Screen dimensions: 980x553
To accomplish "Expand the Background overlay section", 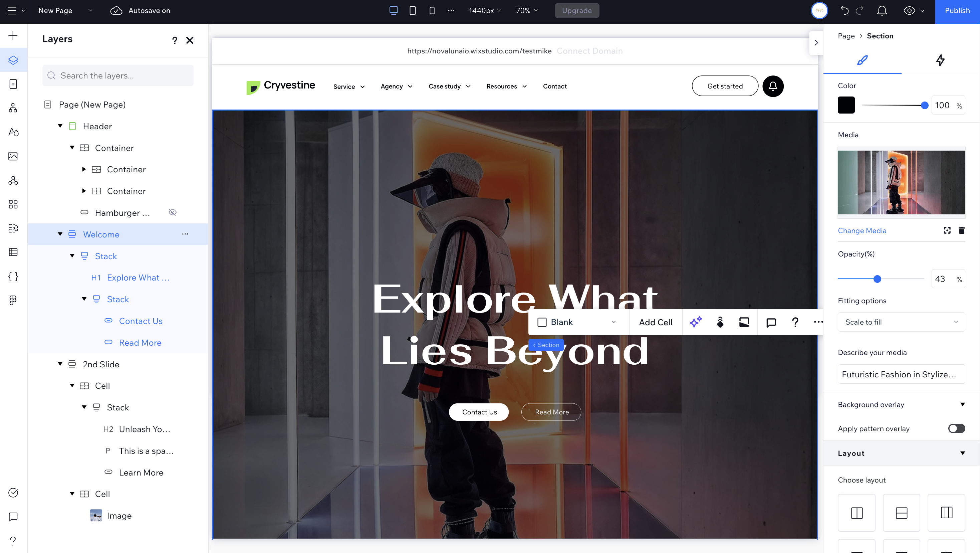I will pyautogui.click(x=963, y=404).
